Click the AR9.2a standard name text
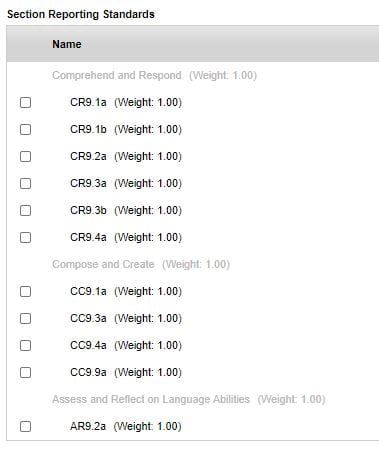This screenshot has height=453, width=379. coord(88,426)
